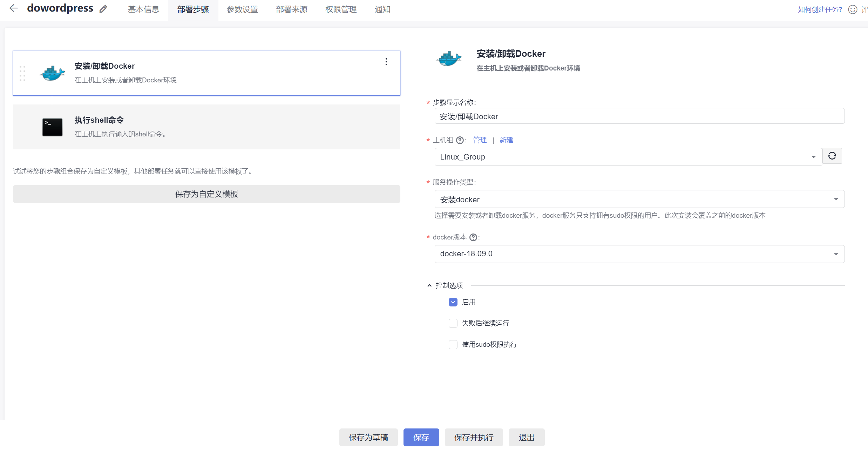Uncheck the 启用 checkbox
The width and height of the screenshot is (868, 453).
[453, 302]
